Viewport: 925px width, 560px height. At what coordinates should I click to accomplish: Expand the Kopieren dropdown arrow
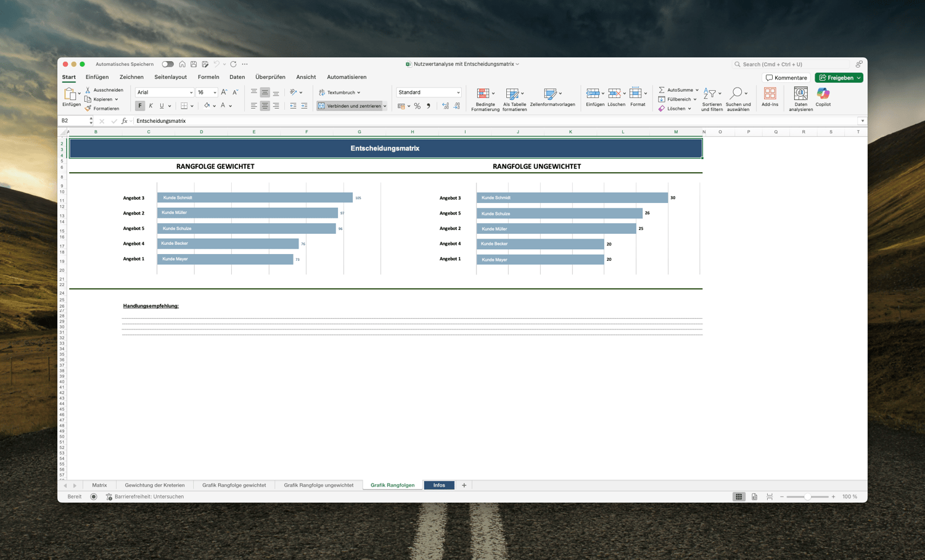[117, 99]
